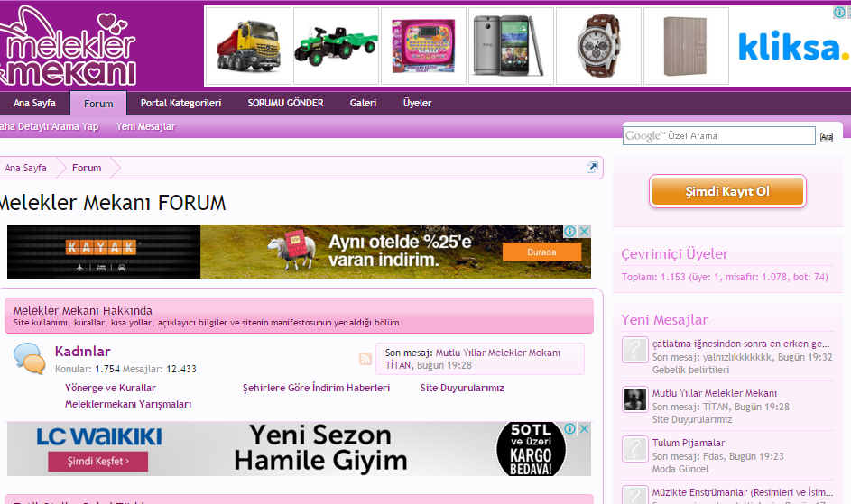Click the info icon on LC Waikiki ad
Image resolution: width=851 pixels, height=504 pixels.
coord(569,428)
